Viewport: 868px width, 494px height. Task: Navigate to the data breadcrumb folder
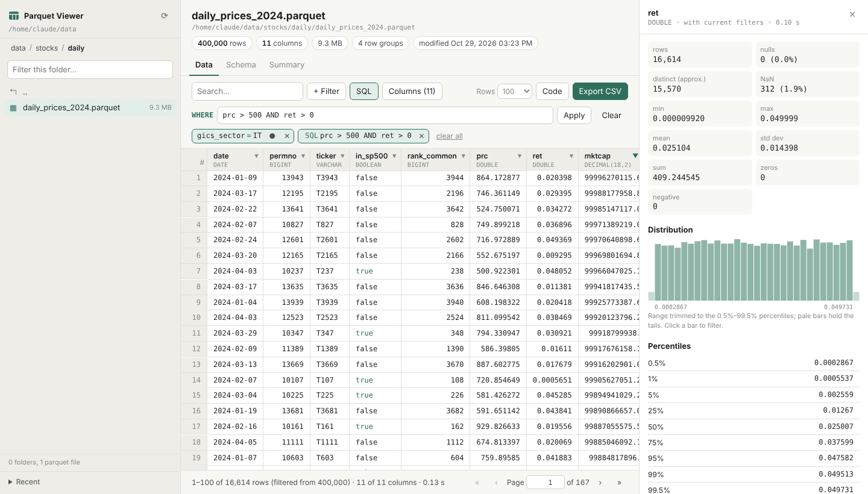(18, 48)
